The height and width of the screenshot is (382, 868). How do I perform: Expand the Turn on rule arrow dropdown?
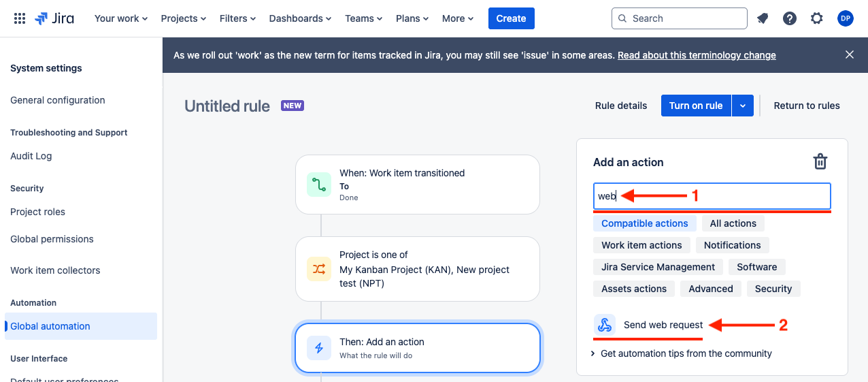point(743,106)
